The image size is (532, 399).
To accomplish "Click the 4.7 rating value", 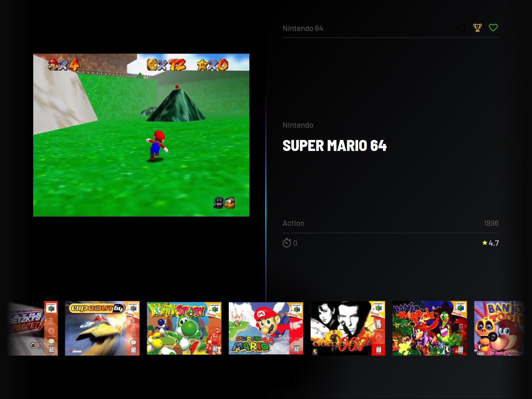I will pos(494,243).
